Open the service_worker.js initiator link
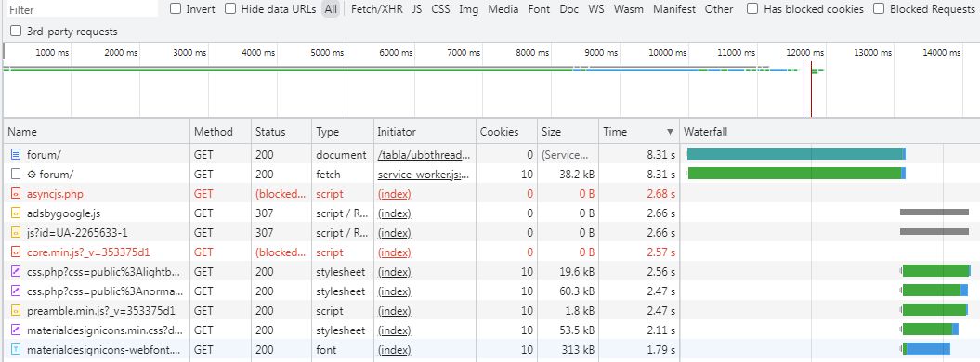The width and height of the screenshot is (980, 362). pos(424,175)
